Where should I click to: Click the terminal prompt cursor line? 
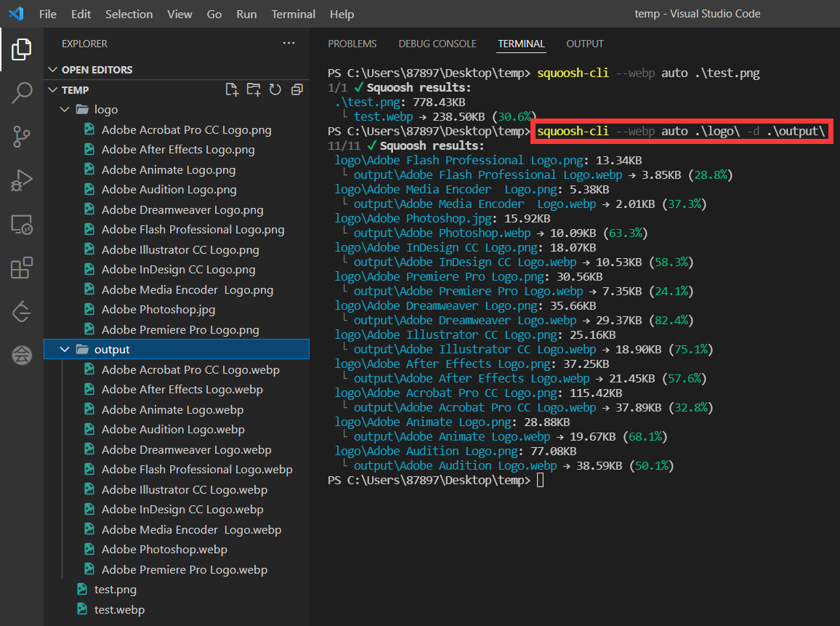(540, 480)
